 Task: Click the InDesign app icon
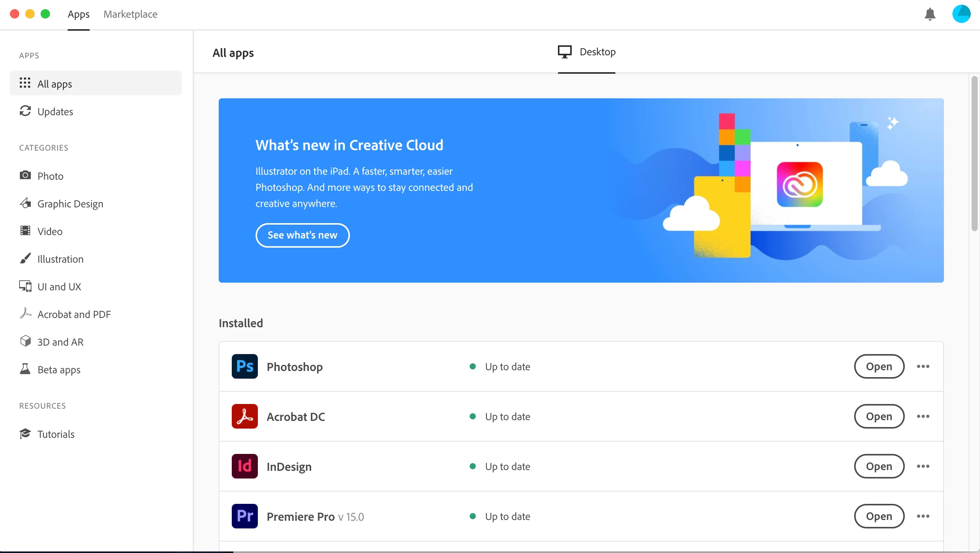[245, 466]
